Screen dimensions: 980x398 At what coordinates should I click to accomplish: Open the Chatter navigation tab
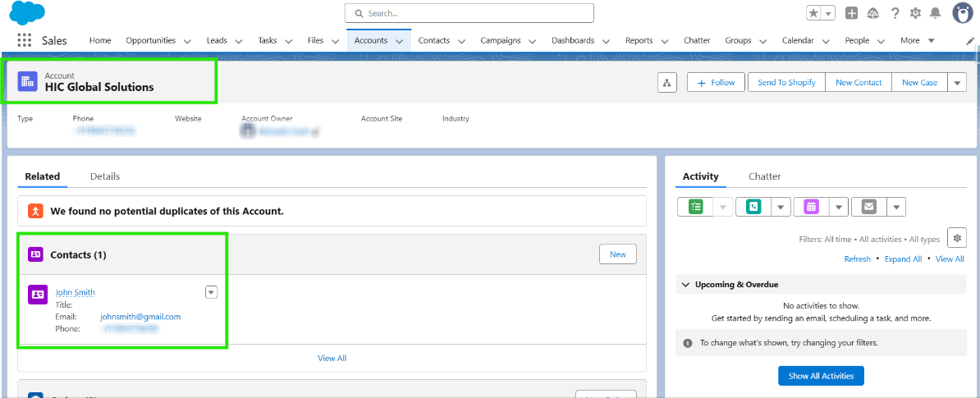[x=697, y=40]
